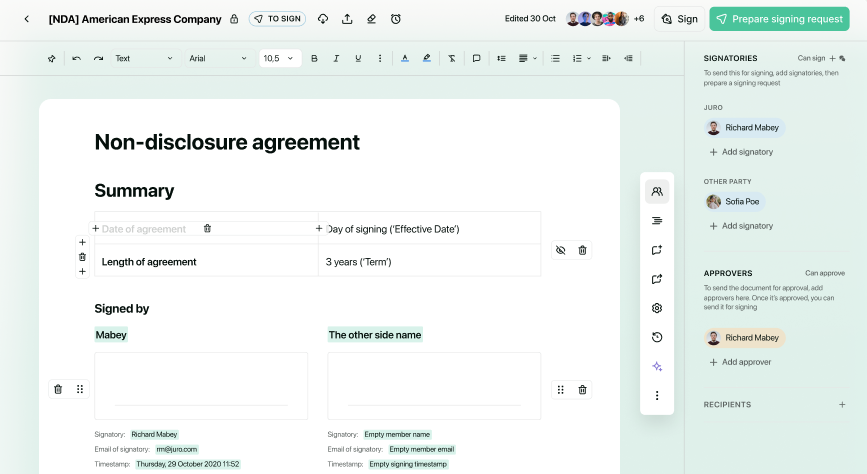Toggle visibility of the summary table
The width and height of the screenshot is (867, 474).
pos(561,251)
